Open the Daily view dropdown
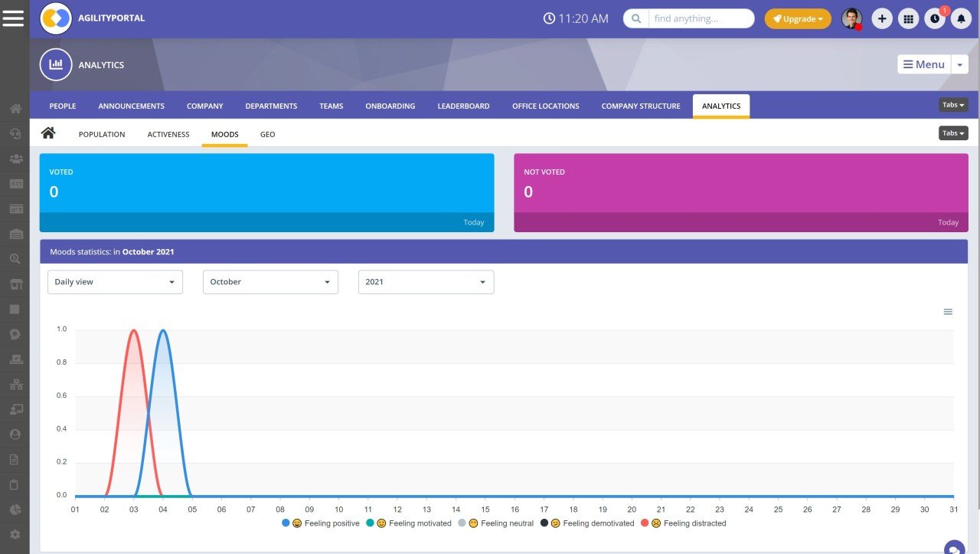The width and height of the screenshot is (980, 554). [x=115, y=282]
